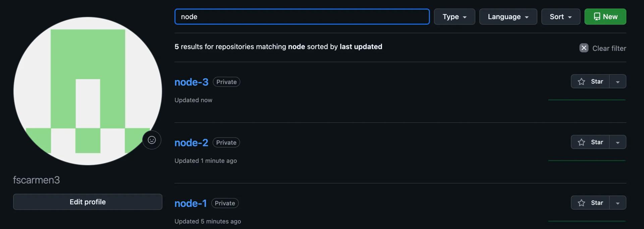
Task: Click node-3 activity graph line
Action: click(x=586, y=100)
